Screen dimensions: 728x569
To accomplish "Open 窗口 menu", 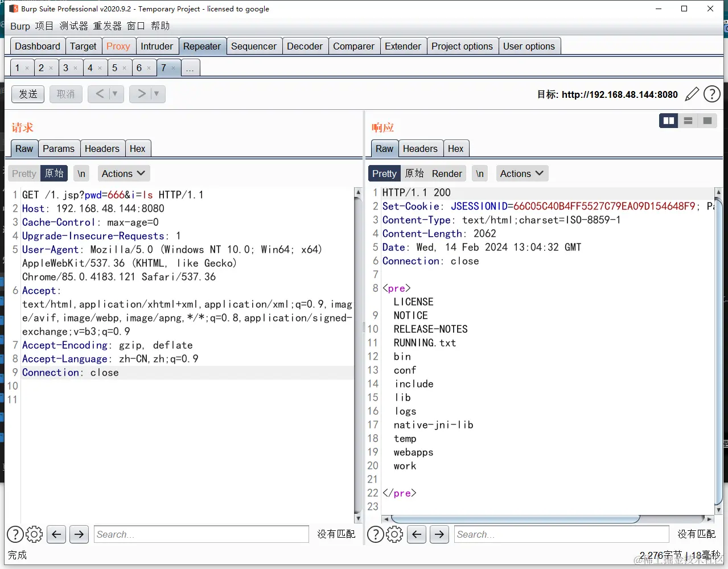I will [x=135, y=26].
